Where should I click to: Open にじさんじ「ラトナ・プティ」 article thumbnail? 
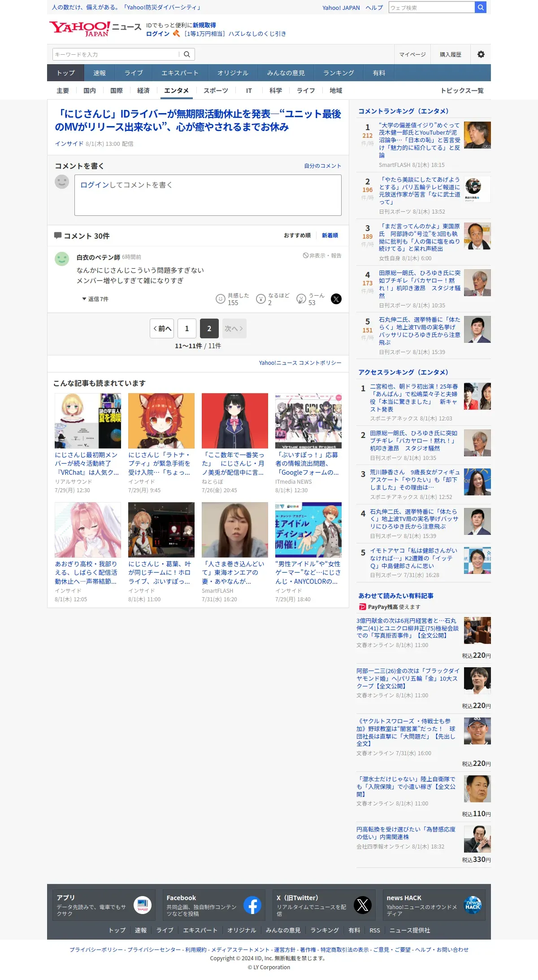161,421
